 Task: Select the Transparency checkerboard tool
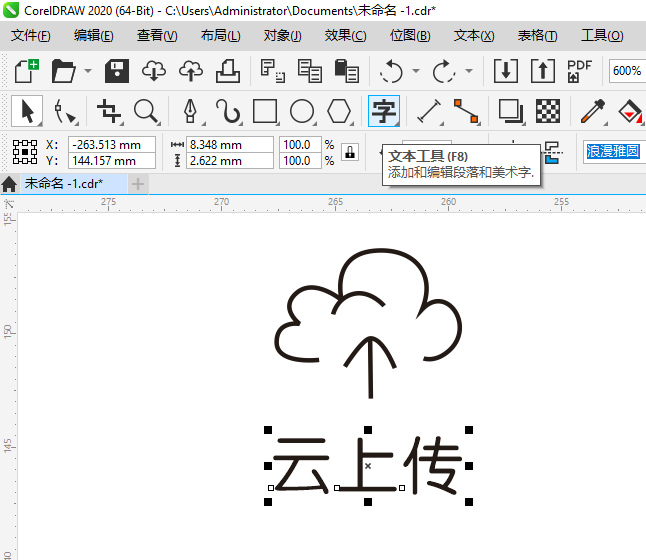[x=548, y=111]
